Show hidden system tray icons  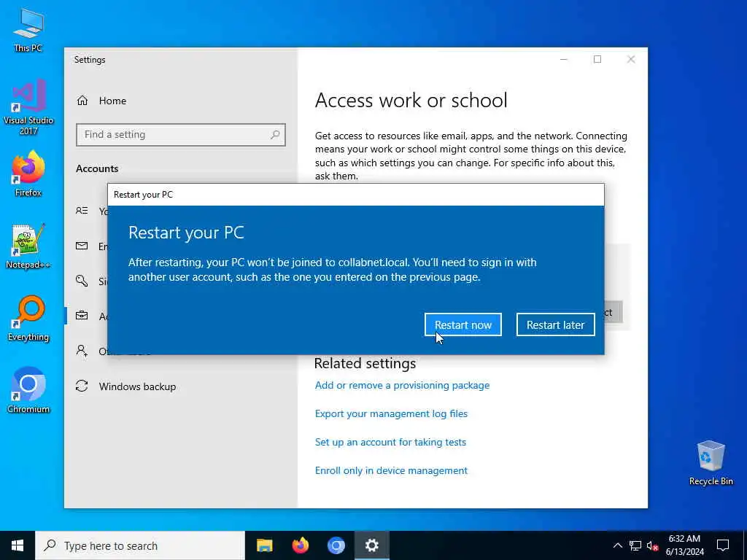tap(617, 545)
